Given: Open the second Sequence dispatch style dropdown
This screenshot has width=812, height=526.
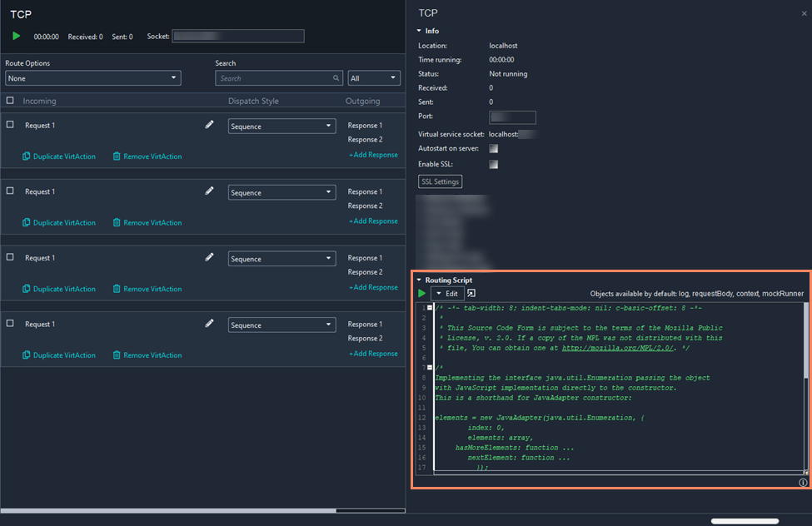Looking at the screenshot, I should tap(281, 191).
